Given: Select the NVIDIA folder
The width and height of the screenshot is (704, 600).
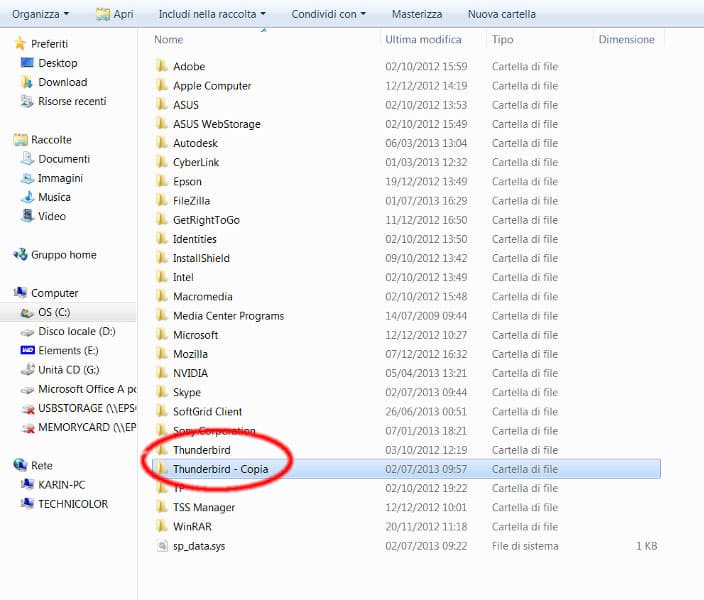Looking at the screenshot, I should [x=190, y=373].
